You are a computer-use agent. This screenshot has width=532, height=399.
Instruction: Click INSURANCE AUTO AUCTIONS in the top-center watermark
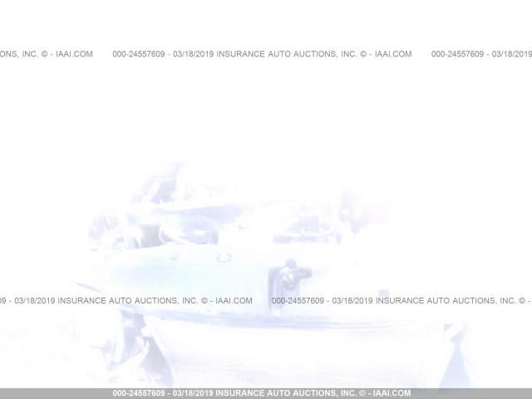tap(276, 54)
